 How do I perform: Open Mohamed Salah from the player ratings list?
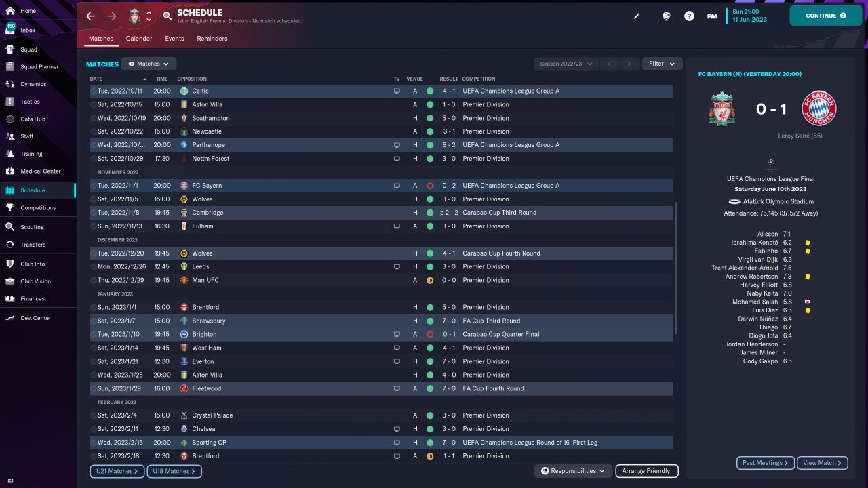755,302
